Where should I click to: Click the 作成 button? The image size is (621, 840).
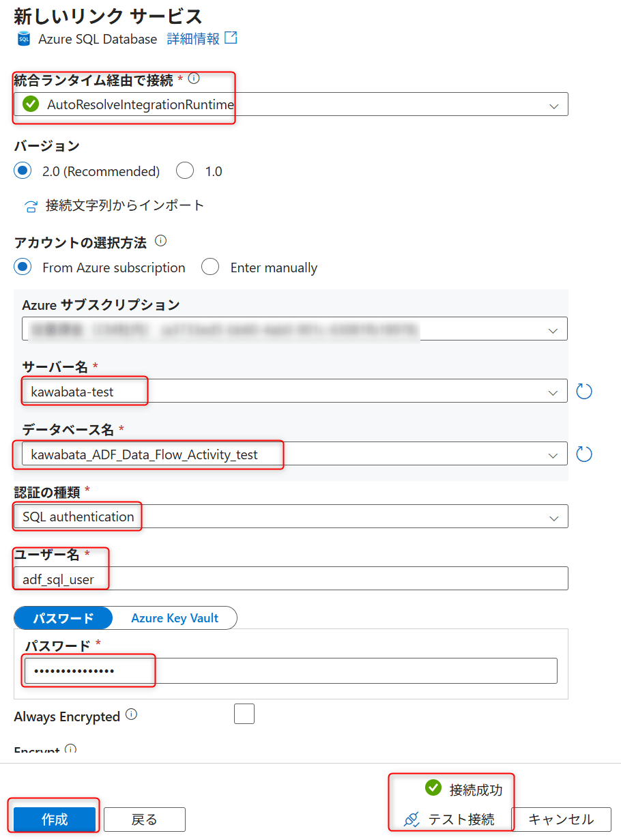click(x=55, y=820)
